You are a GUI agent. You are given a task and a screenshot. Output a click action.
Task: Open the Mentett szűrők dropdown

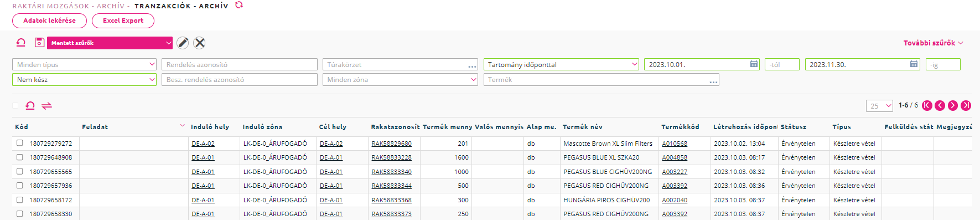[110, 43]
